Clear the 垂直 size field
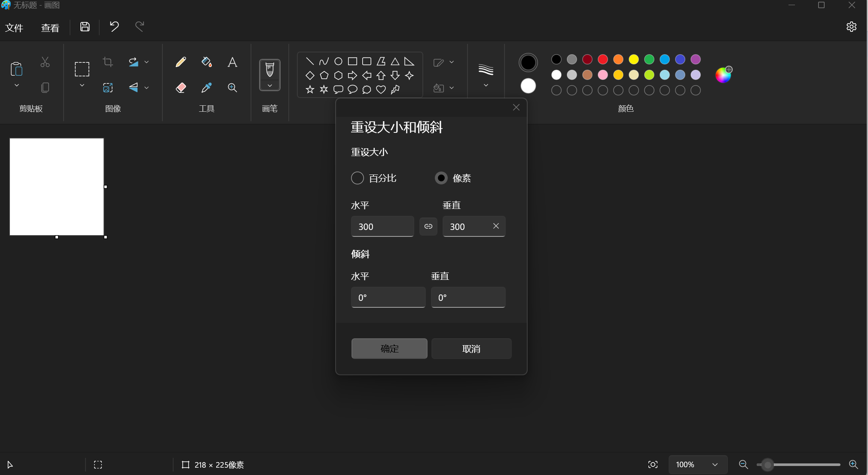The image size is (868, 475). (496, 226)
